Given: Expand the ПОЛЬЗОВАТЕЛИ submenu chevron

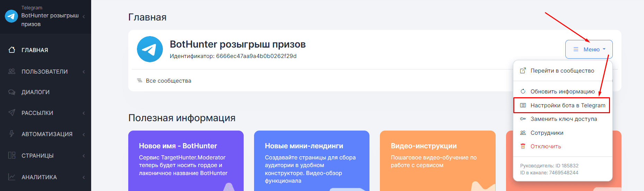Looking at the screenshot, I should click(x=84, y=72).
